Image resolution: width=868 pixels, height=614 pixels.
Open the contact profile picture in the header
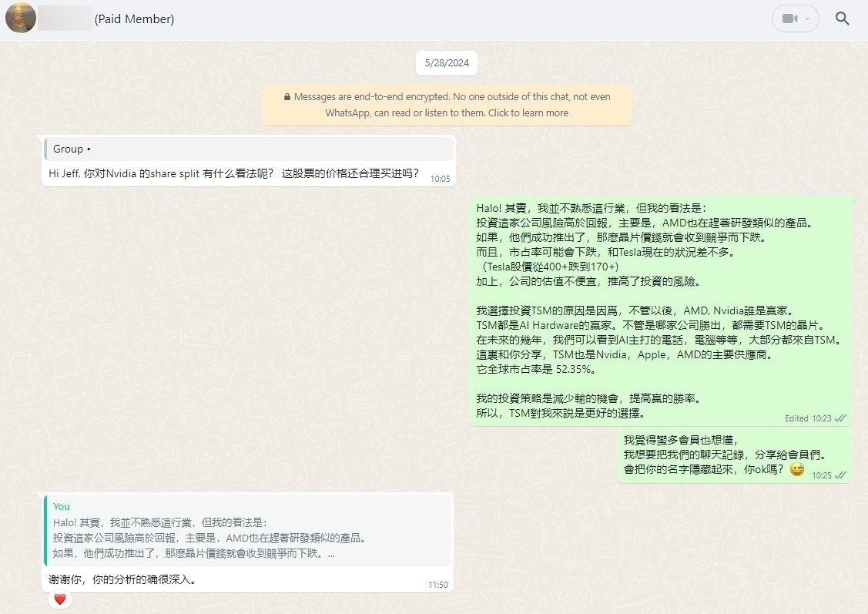point(21,18)
